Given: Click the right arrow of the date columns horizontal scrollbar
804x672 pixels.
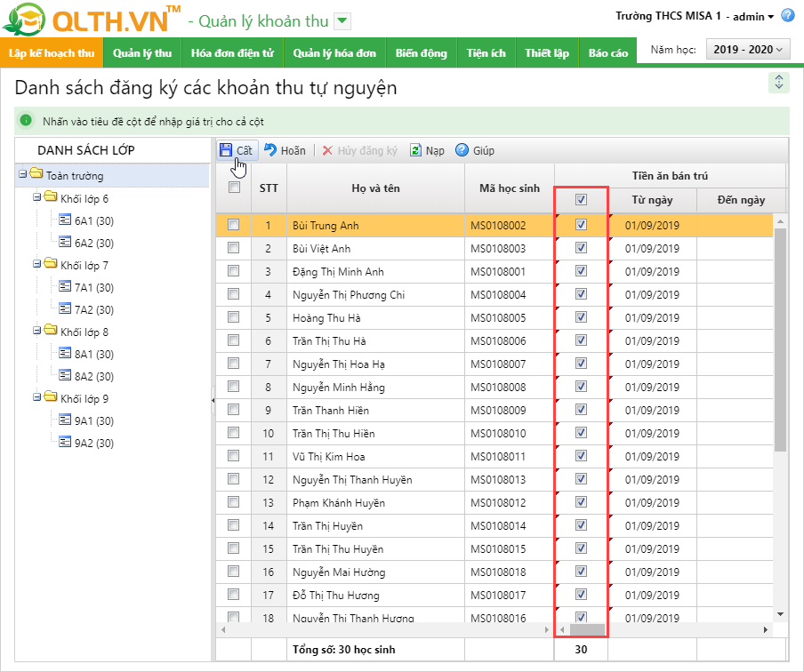Looking at the screenshot, I should click(766, 629).
